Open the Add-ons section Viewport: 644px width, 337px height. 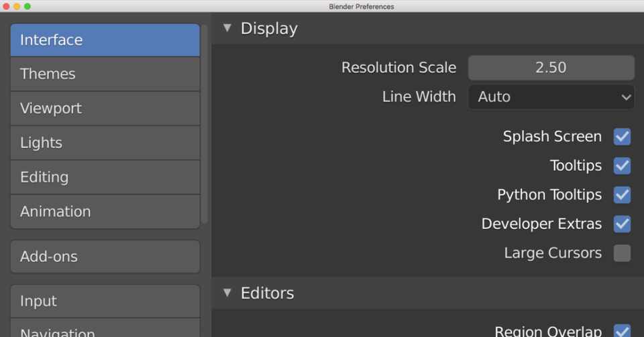105,257
